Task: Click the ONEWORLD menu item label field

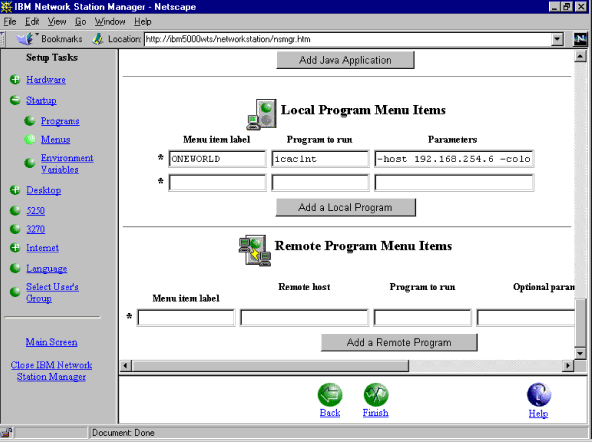Action: [x=217, y=159]
